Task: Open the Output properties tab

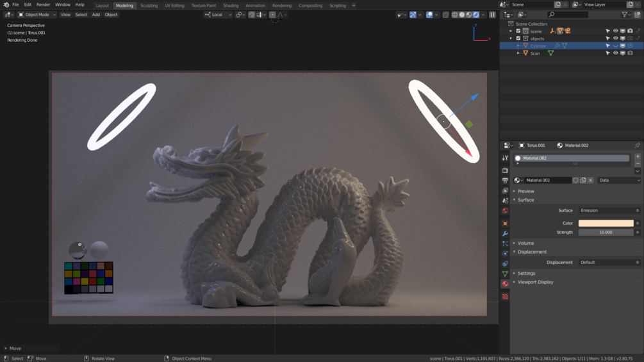Action: click(x=505, y=181)
